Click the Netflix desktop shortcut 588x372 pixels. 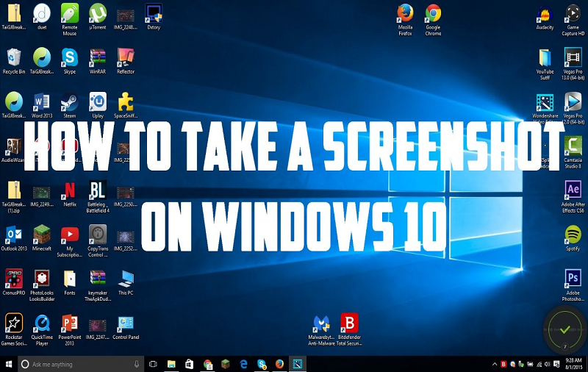(70, 190)
